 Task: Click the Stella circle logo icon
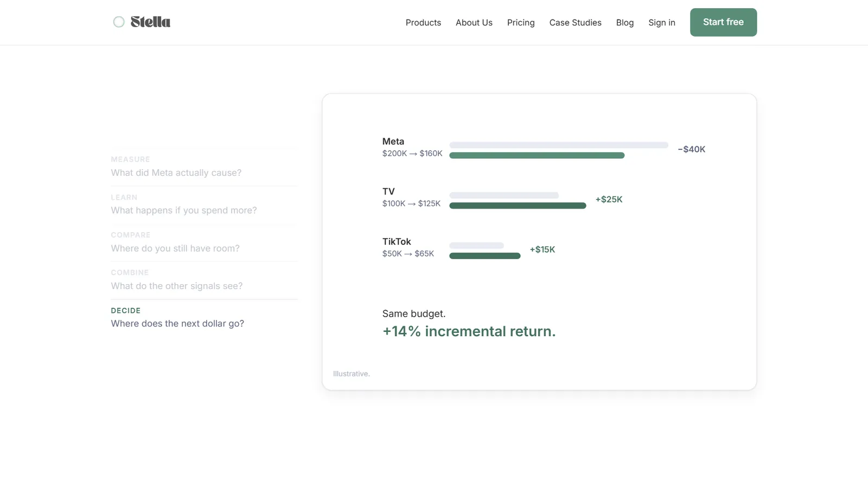[x=119, y=22]
